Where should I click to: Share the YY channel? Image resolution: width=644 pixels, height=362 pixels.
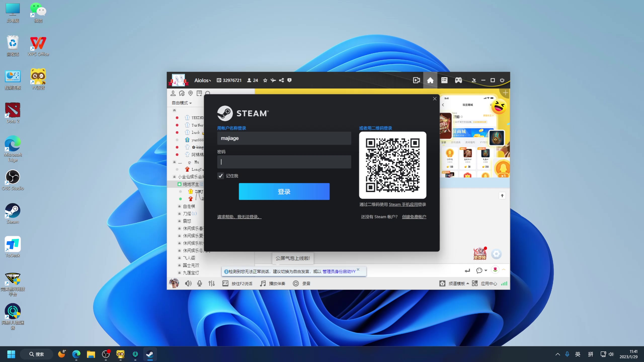pos(281,80)
